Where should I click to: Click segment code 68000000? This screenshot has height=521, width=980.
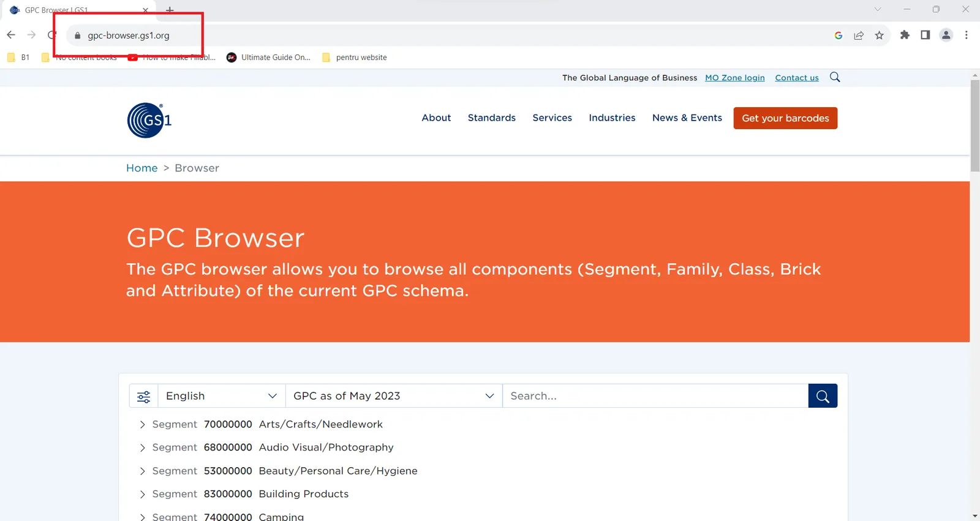(x=228, y=448)
